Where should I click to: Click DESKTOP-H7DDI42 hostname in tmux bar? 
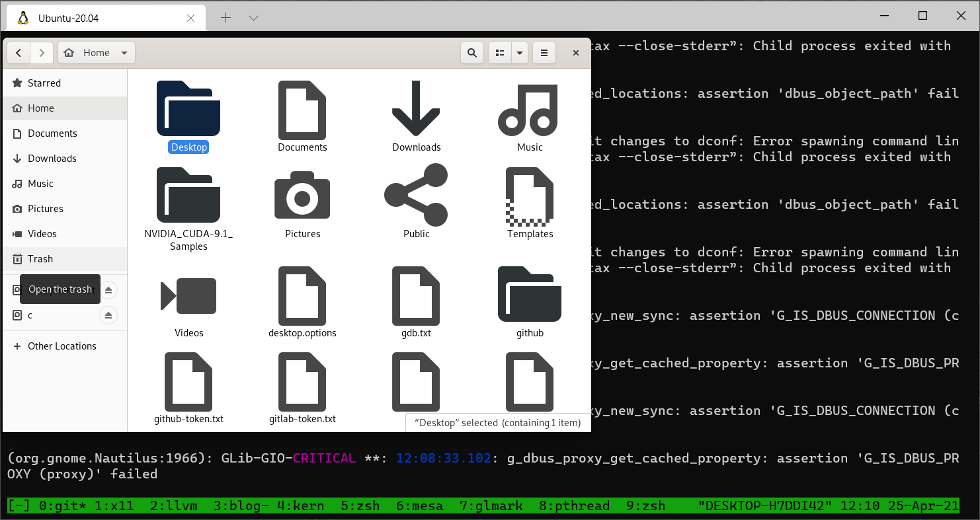click(765, 506)
